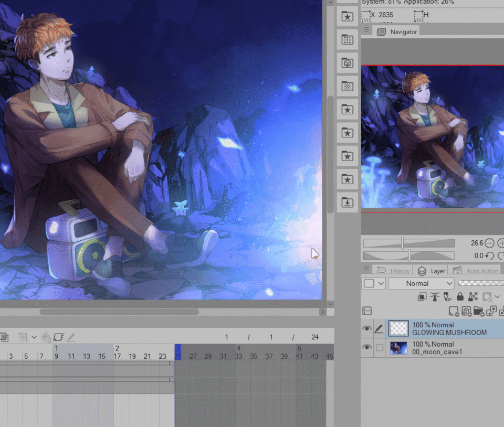The width and height of the screenshot is (504, 427).
Task: Click the canvas horizontal scrollbar
Action: [119, 312]
